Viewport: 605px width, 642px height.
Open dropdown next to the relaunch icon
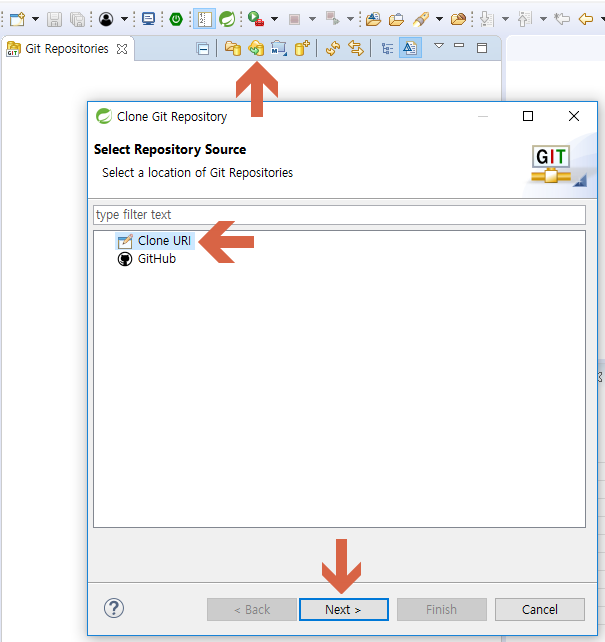pyautogui.click(x=350, y=19)
